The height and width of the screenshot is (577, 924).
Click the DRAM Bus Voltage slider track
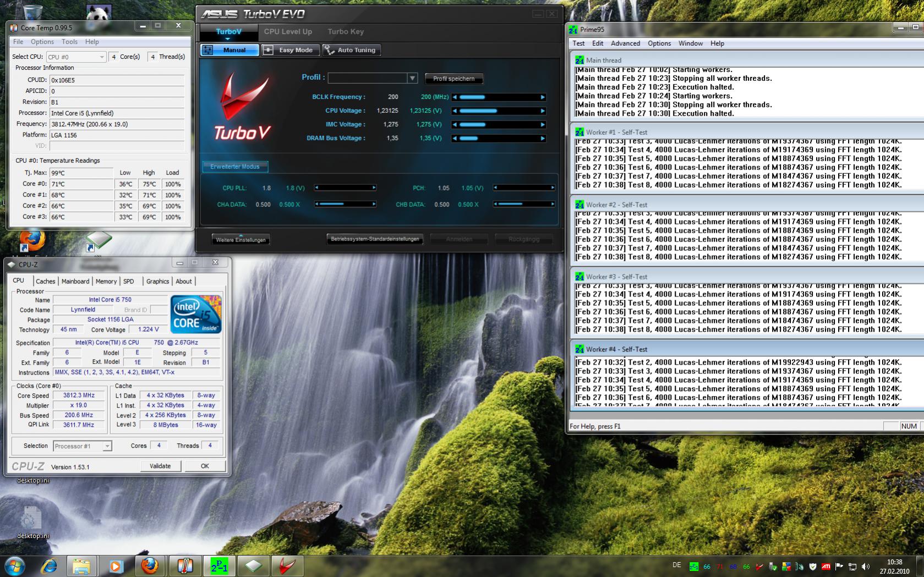pos(499,139)
